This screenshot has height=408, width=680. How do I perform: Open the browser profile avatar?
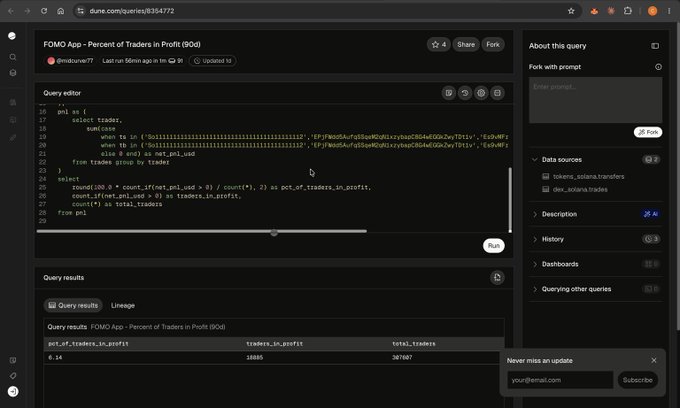click(652, 11)
